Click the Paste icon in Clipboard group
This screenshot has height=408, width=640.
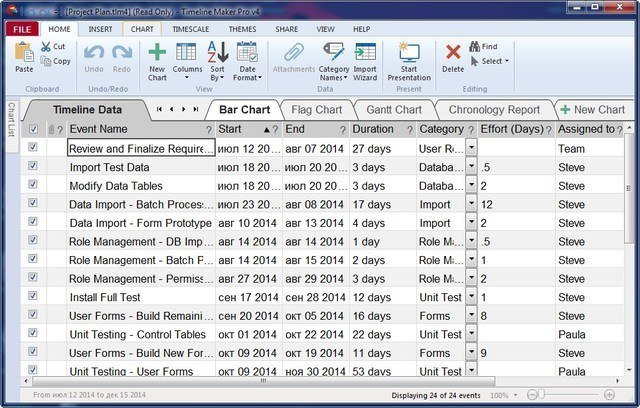(24, 55)
